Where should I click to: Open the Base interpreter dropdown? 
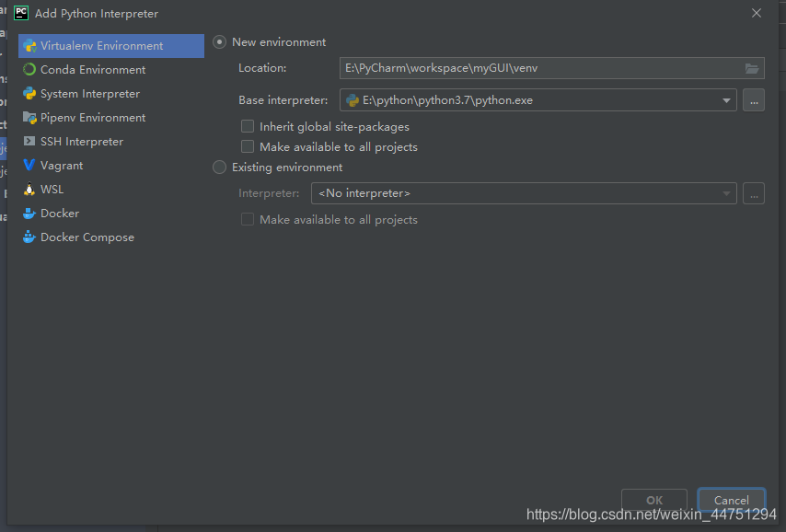point(726,99)
